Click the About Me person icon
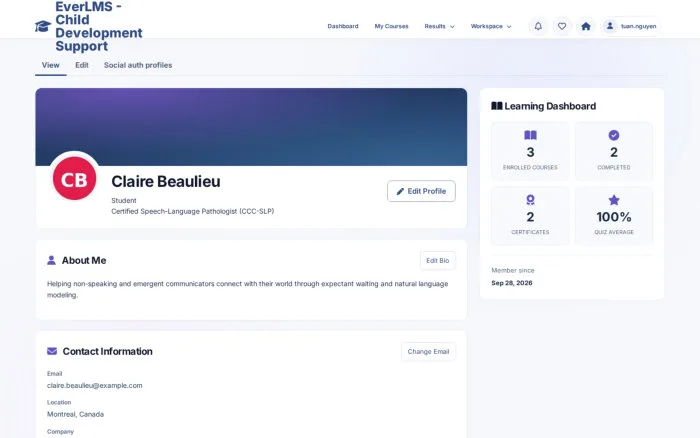The image size is (700, 438). coord(51,260)
